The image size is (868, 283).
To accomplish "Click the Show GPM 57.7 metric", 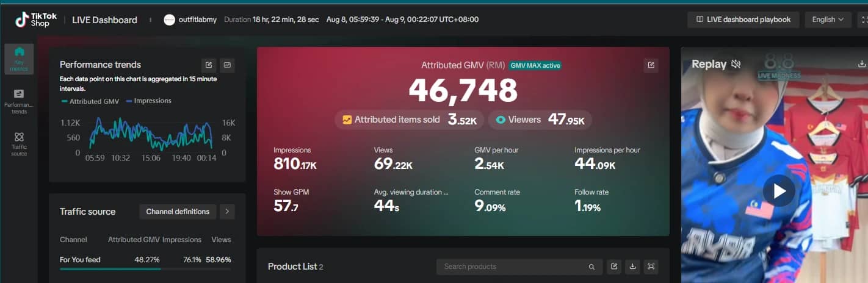I will point(291,200).
